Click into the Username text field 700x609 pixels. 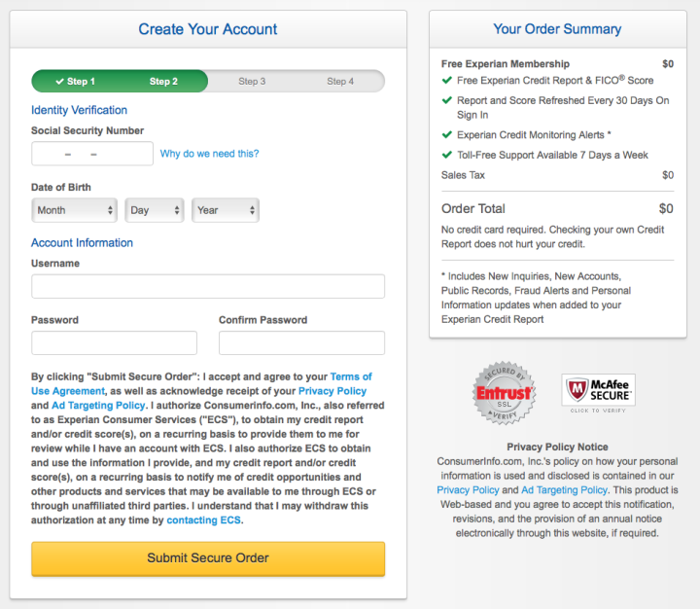[x=208, y=286]
